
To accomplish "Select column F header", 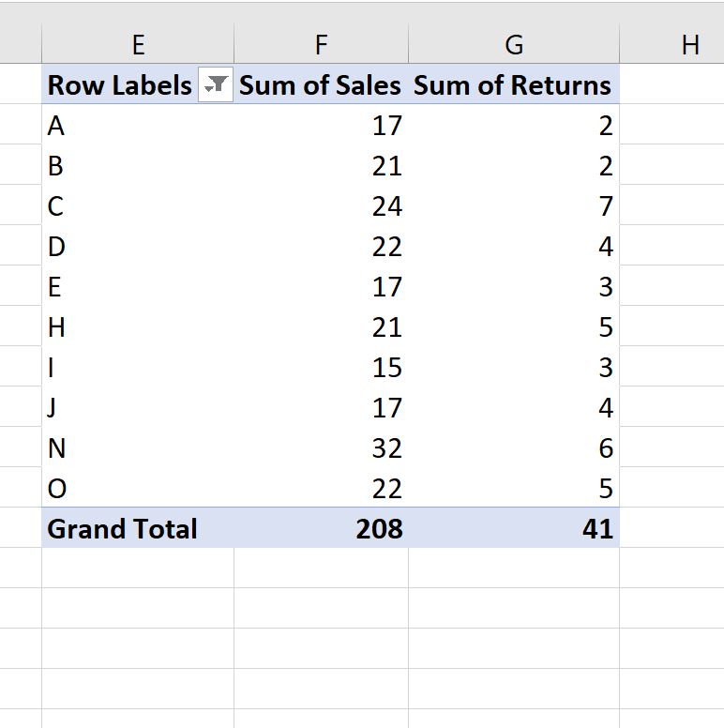I will click(321, 44).
